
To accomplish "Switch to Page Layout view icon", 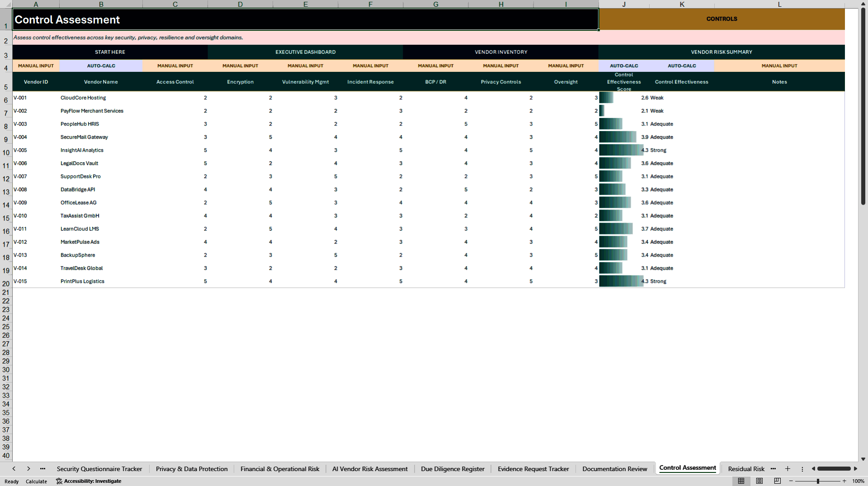I will pyautogui.click(x=759, y=481).
